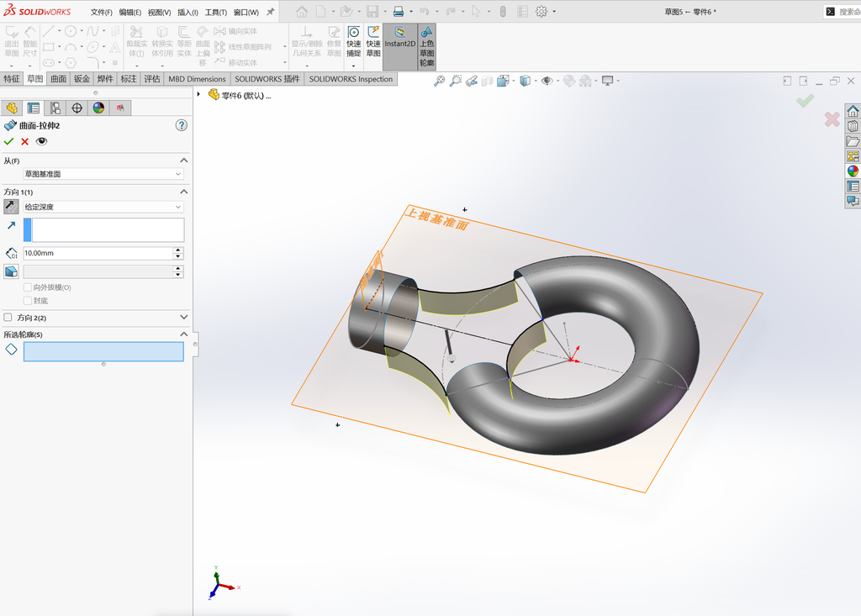Cancel the surface extrude with red X
The height and width of the screenshot is (616, 861).
[24, 142]
